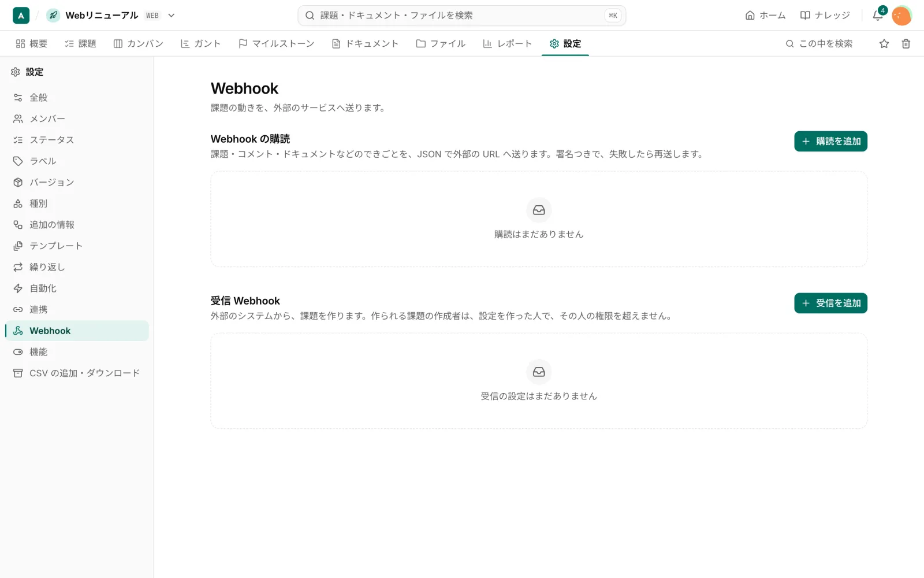Open ステータス settings
Image resolution: width=924 pixels, height=578 pixels.
pyautogui.click(x=77, y=140)
